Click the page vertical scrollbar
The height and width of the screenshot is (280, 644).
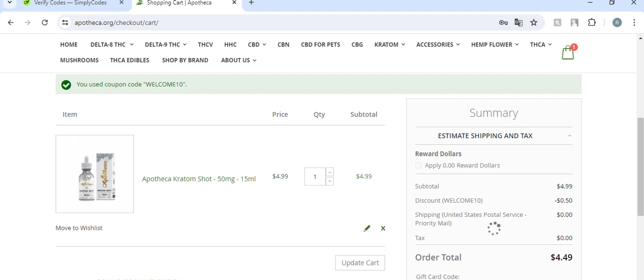pyautogui.click(x=640, y=167)
